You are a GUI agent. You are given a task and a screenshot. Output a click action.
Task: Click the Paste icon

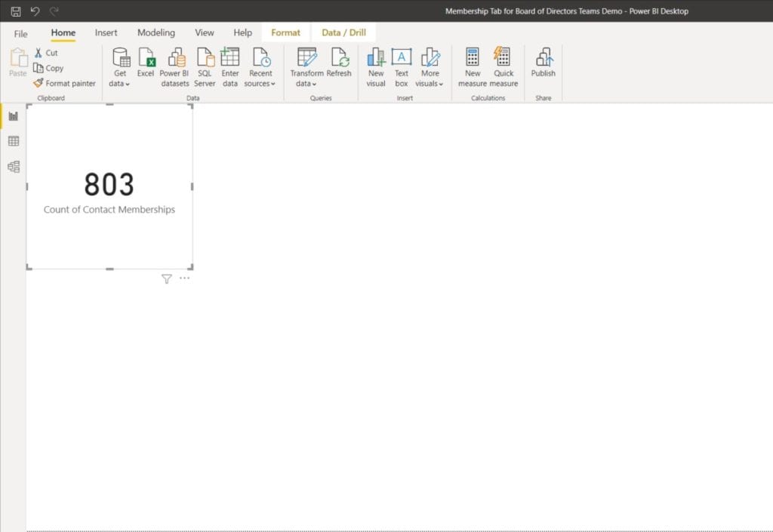click(x=18, y=63)
